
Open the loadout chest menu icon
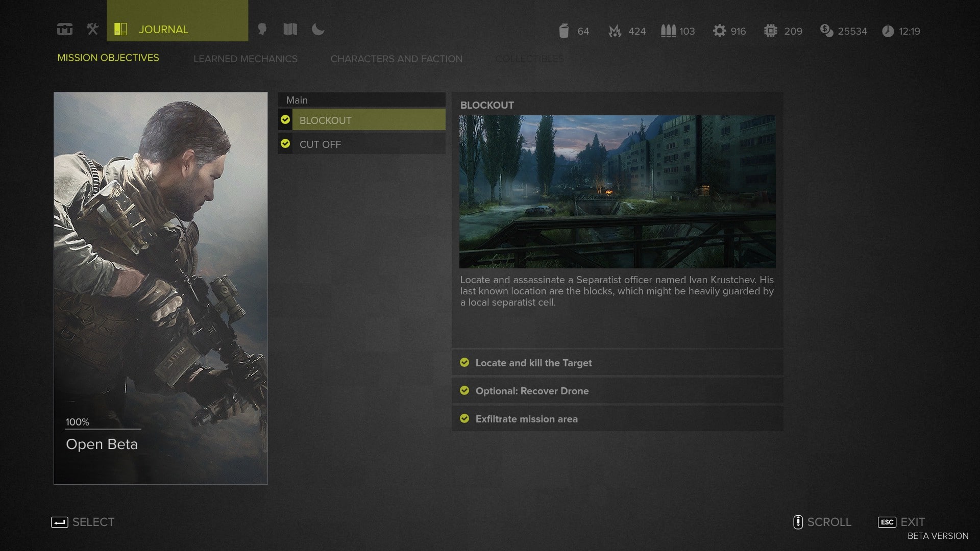pos(65,30)
